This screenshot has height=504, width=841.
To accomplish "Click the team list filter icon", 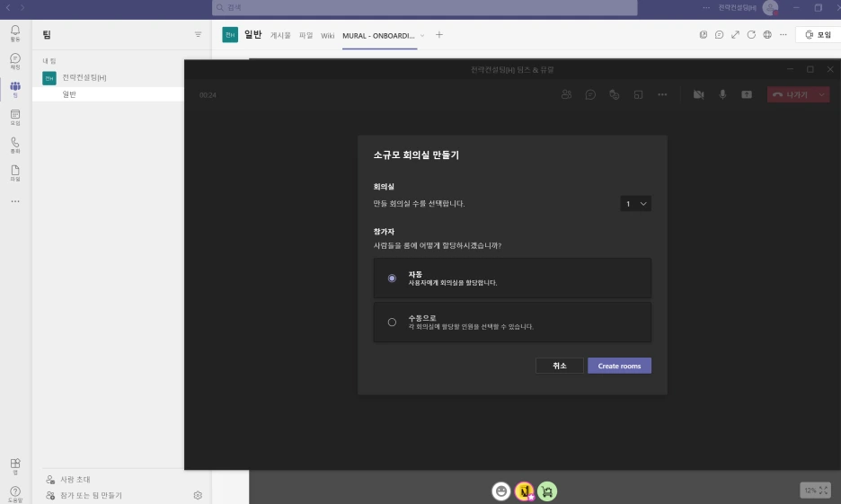I will tap(198, 35).
